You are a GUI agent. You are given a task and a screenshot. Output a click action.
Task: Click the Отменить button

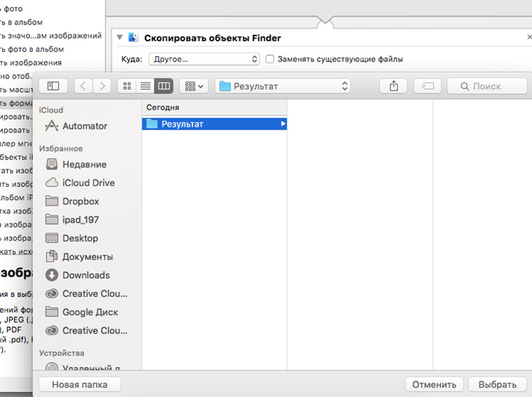point(434,384)
